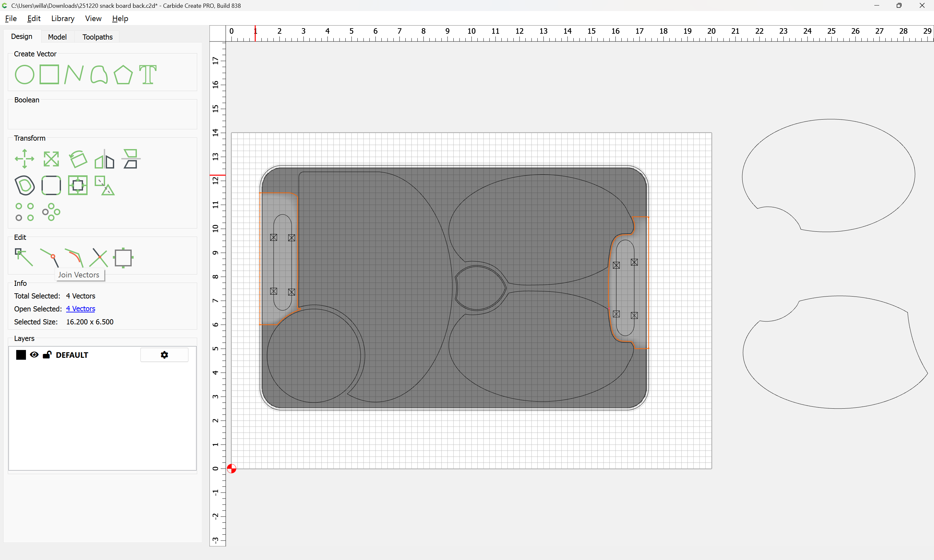Screen dimensions: 934x560
Task: Click the DEFAULT layer black color swatch
Action: (x=21, y=355)
